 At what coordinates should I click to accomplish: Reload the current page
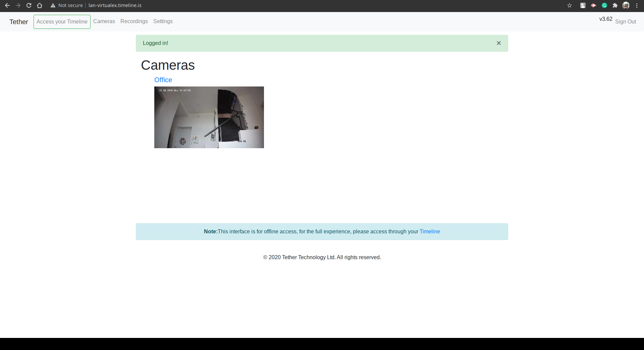click(x=29, y=5)
